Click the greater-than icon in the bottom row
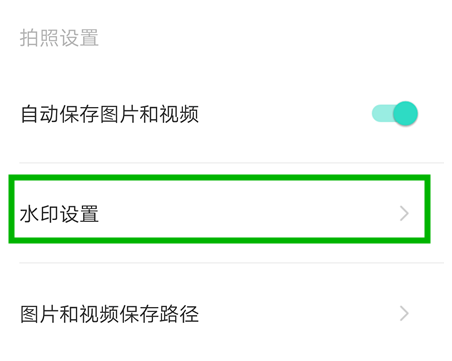452x361 pixels. tap(404, 313)
